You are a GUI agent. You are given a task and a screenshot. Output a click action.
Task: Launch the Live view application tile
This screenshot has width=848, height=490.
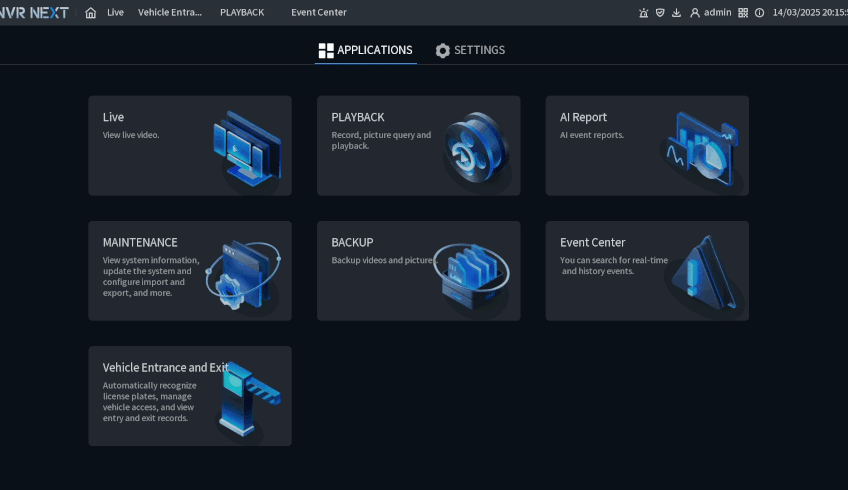click(x=190, y=146)
